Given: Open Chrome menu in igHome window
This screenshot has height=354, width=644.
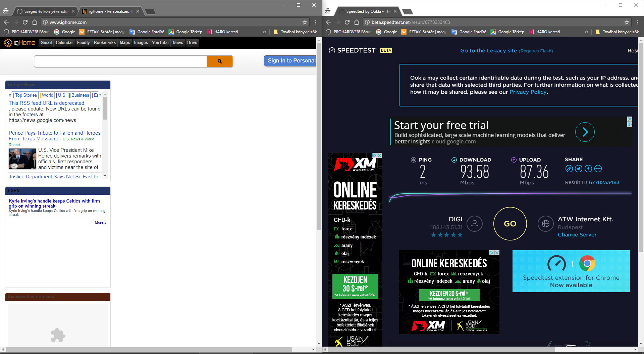Looking at the screenshot, I should pos(316,22).
